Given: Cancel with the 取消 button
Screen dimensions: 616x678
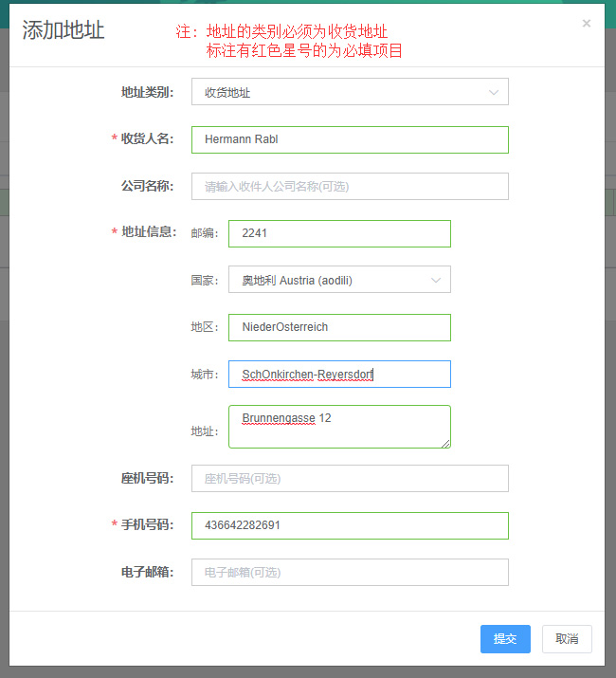Looking at the screenshot, I should [567, 639].
